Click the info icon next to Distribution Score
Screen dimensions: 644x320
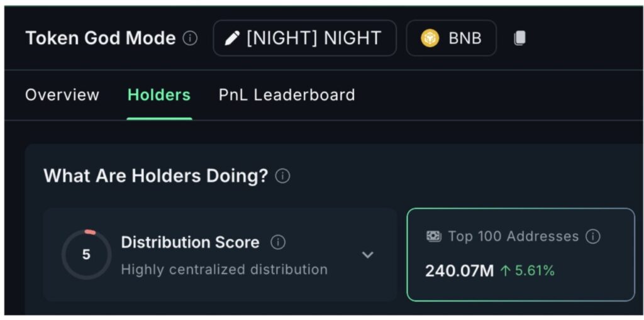277,242
